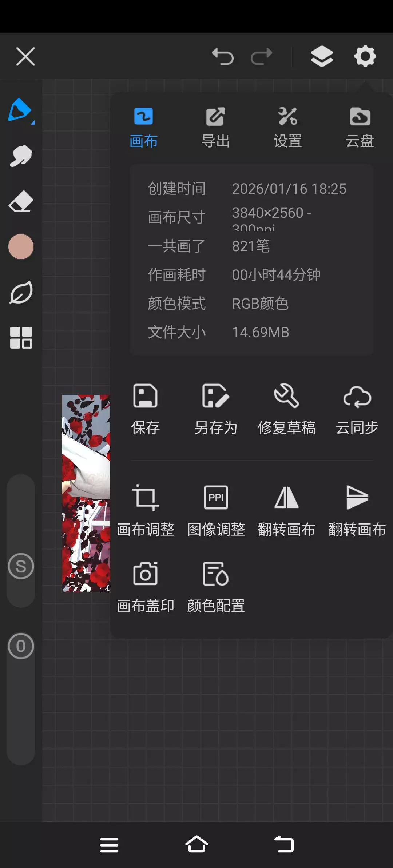Select the eraser tool
Image resolution: width=393 pixels, height=868 pixels.
(21, 201)
